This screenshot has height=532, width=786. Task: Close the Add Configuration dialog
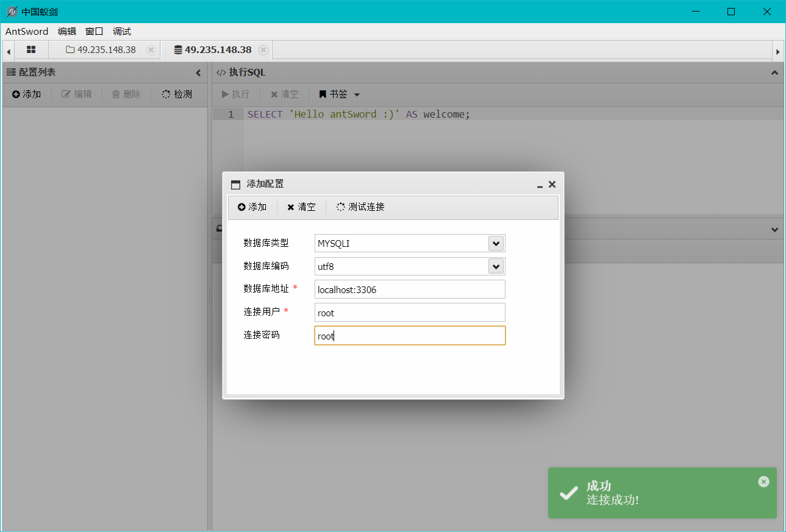pos(552,184)
